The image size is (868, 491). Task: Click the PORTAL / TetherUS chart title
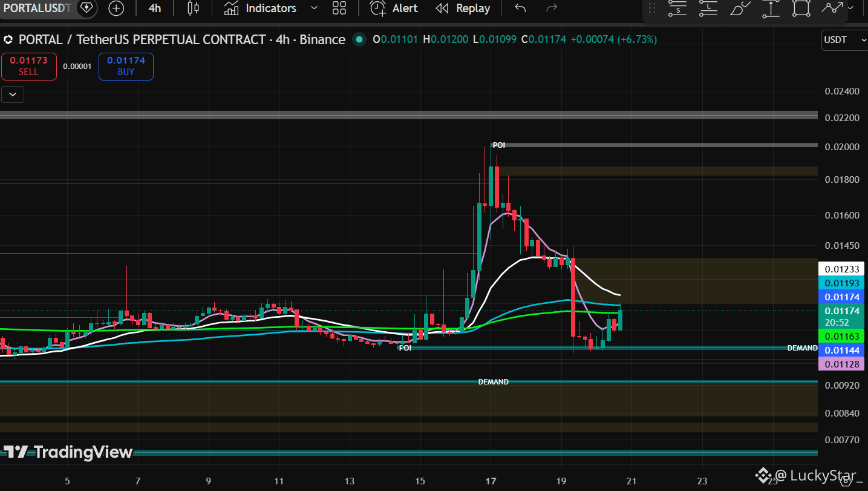[182, 40]
